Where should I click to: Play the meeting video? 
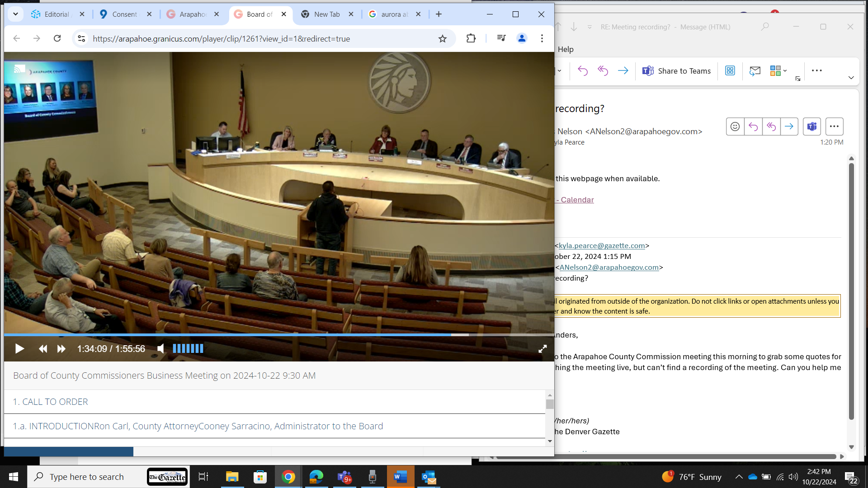coord(19,349)
